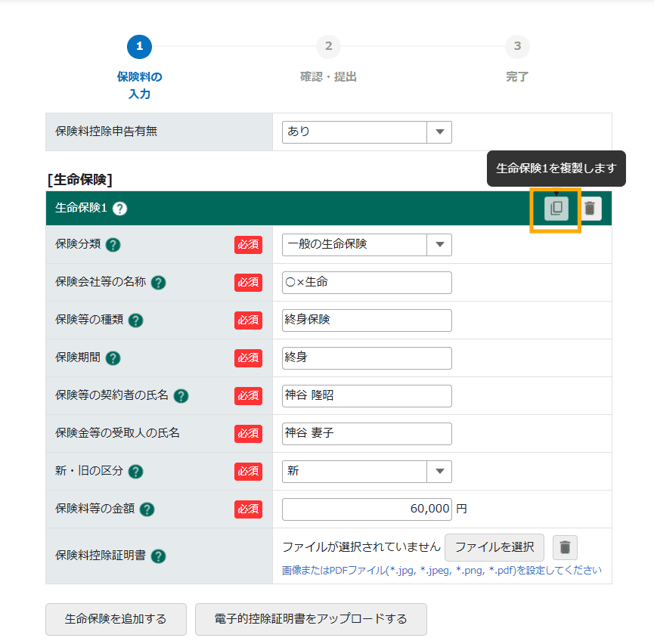Focus the 保険期間 field with 終身
This screenshot has width=654, height=644.
(367, 358)
